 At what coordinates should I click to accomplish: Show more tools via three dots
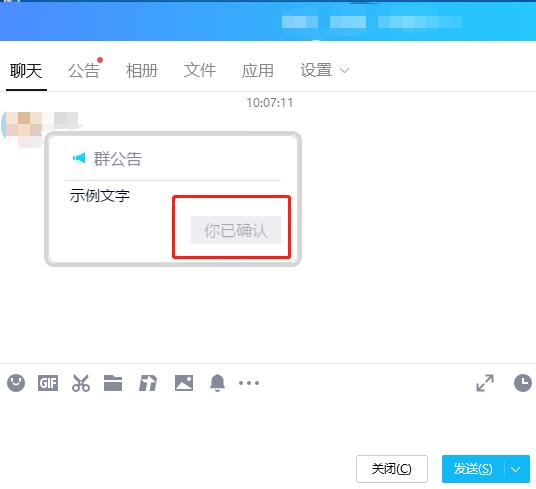pos(249,383)
